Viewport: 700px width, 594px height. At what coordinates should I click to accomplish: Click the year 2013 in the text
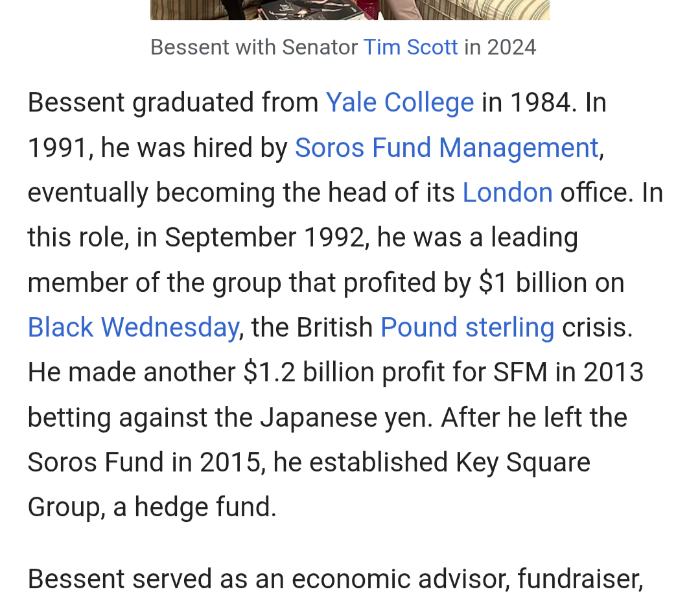click(613, 373)
